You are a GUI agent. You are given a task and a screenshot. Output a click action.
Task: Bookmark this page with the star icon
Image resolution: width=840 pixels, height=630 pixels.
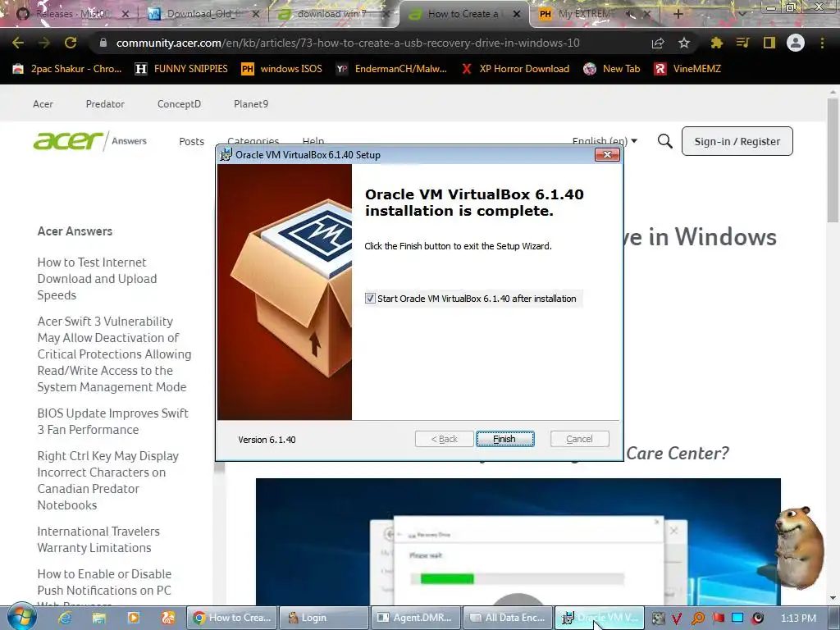coord(684,43)
